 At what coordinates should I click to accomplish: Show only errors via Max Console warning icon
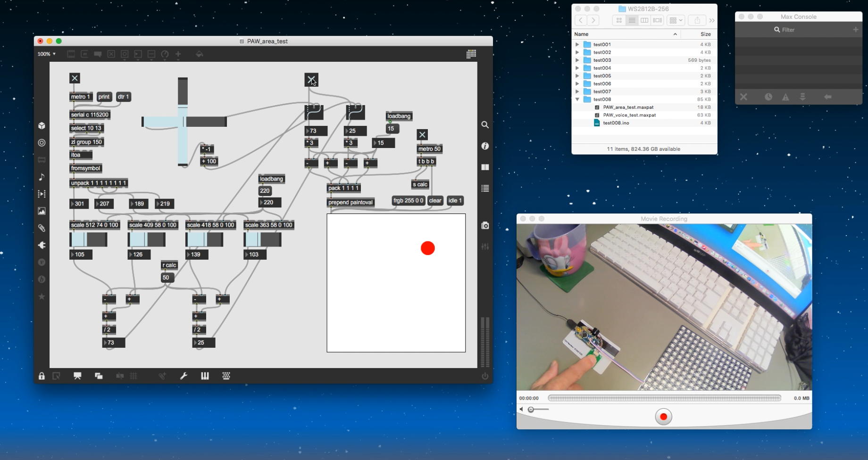click(x=785, y=97)
